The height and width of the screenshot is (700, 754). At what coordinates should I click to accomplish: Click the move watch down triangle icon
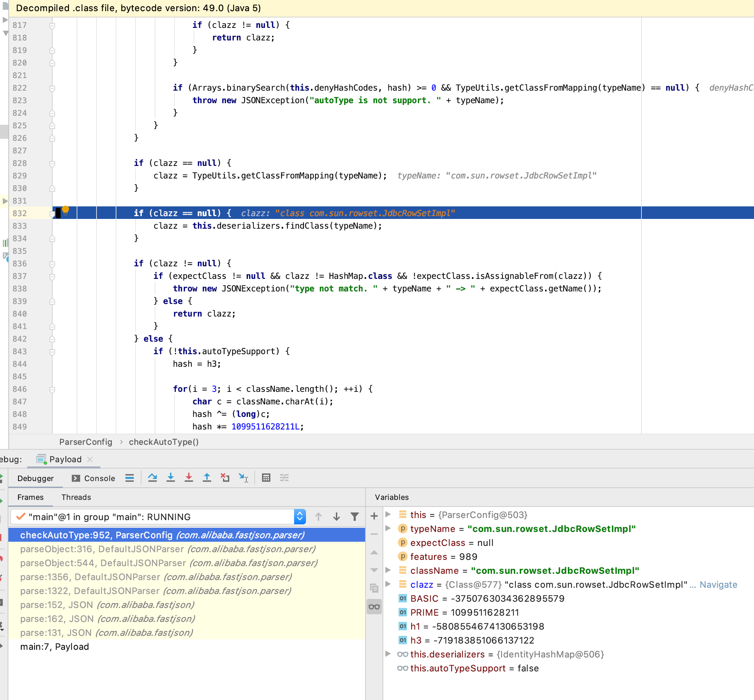click(374, 570)
